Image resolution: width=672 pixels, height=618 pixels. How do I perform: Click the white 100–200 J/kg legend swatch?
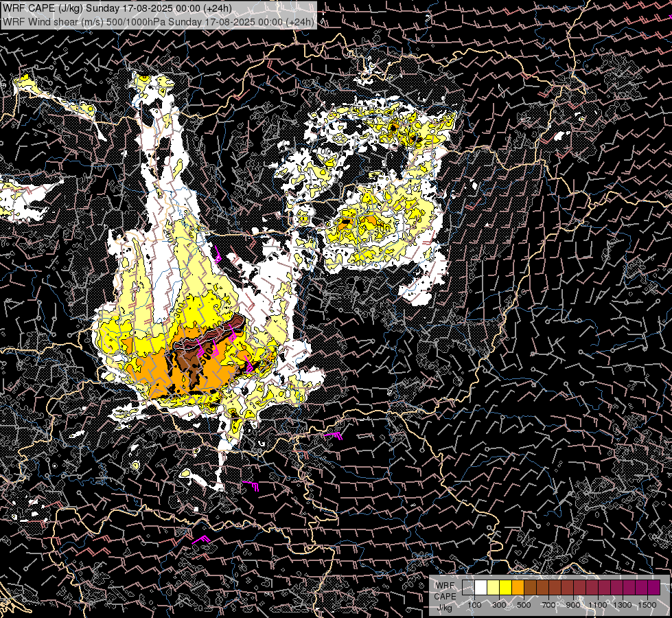[x=481, y=587]
